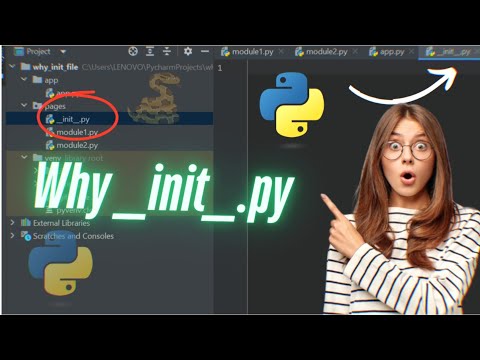This screenshot has width=480, height=360.
Task: Expand the External Libraries node
Action: click(x=12, y=222)
